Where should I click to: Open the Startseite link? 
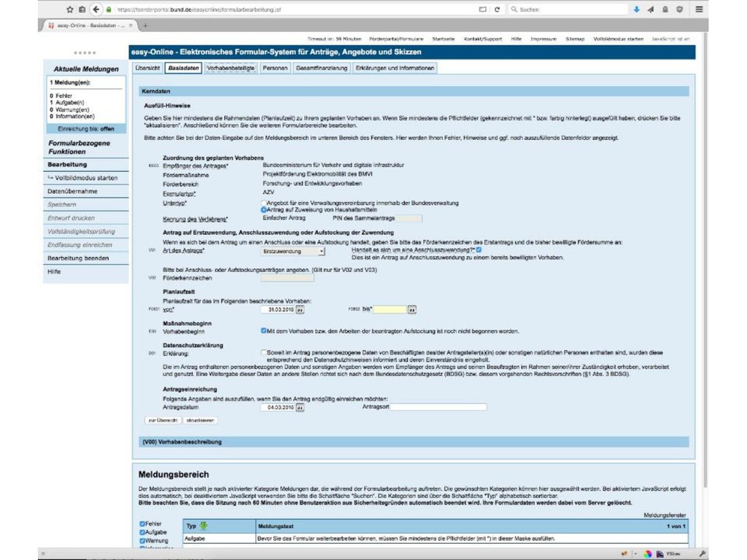coord(443,39)
